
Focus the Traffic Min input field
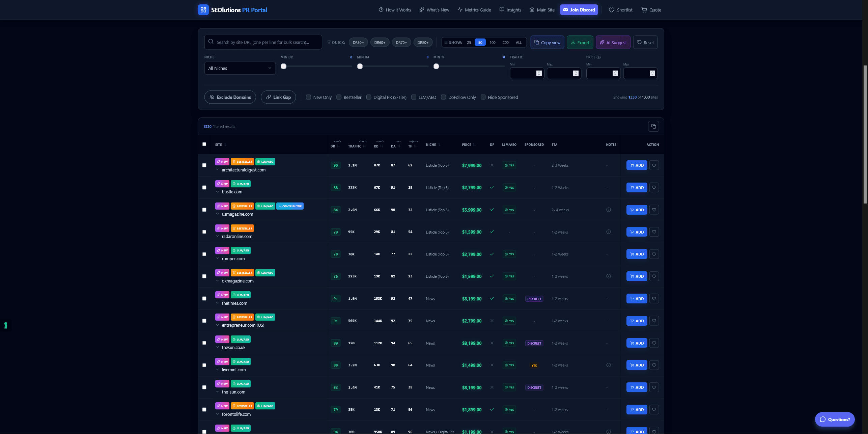click(x=527, y=73)
